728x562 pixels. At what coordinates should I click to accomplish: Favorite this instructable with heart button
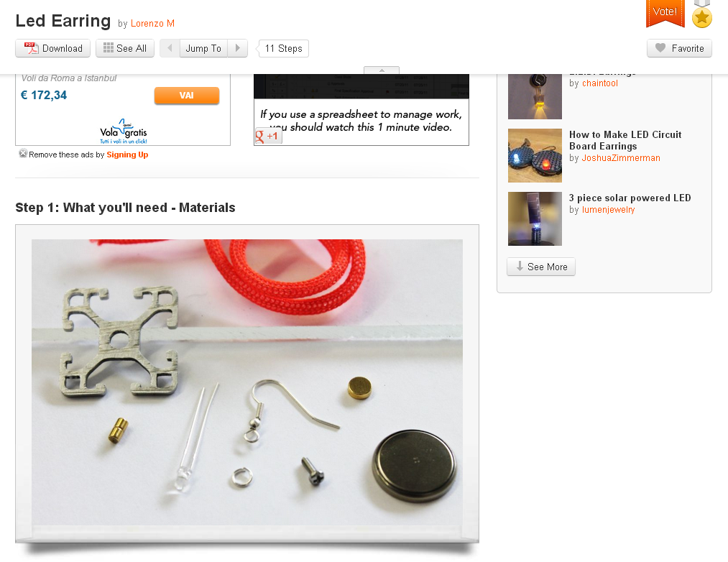679,48
